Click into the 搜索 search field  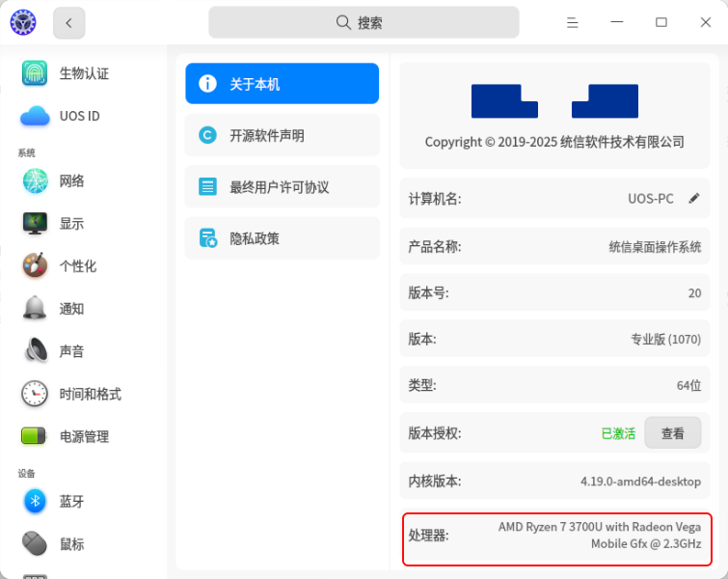pyautogui.click(x=364, y=22)
